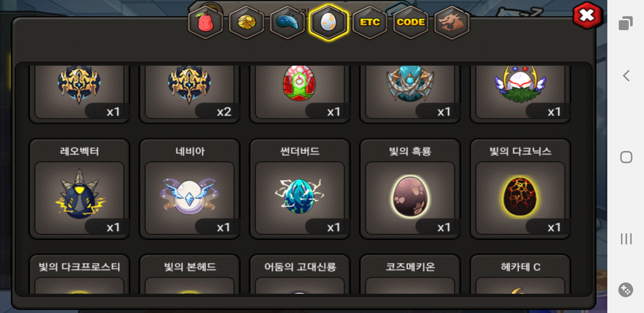
Task: Tap the Android home button
Action: point(626,157)
